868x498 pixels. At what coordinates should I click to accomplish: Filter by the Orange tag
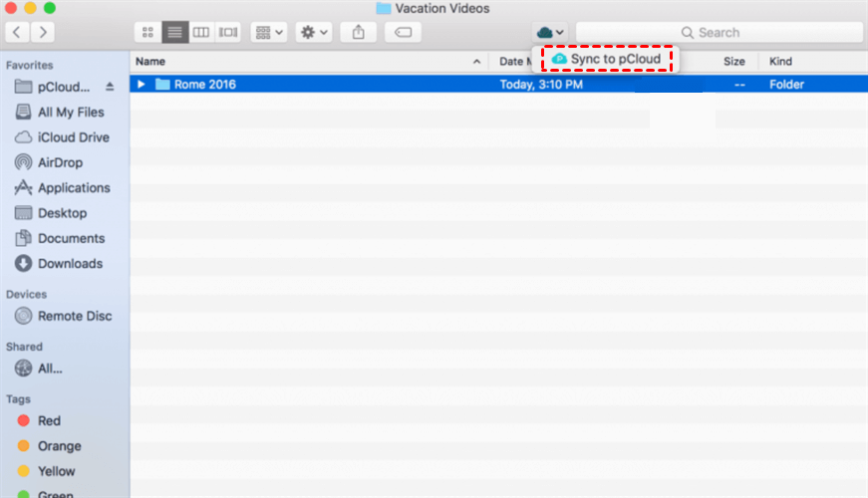49,446
